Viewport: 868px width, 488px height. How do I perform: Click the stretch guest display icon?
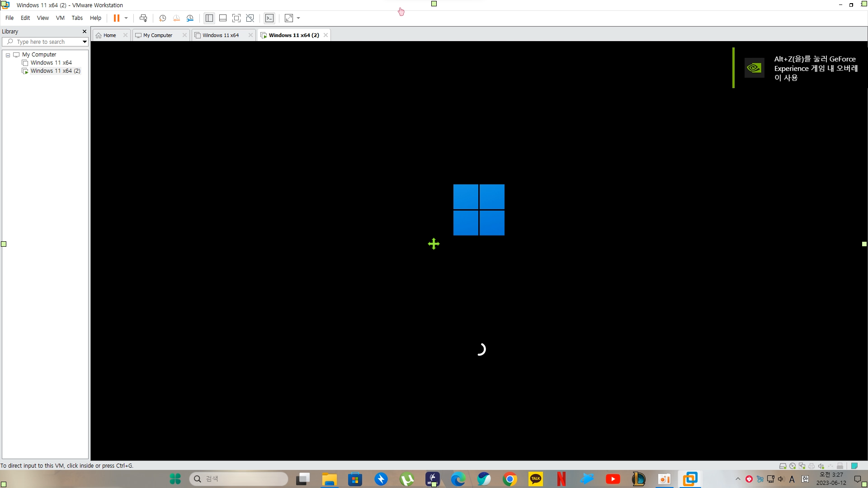click(x=289, y=18)
